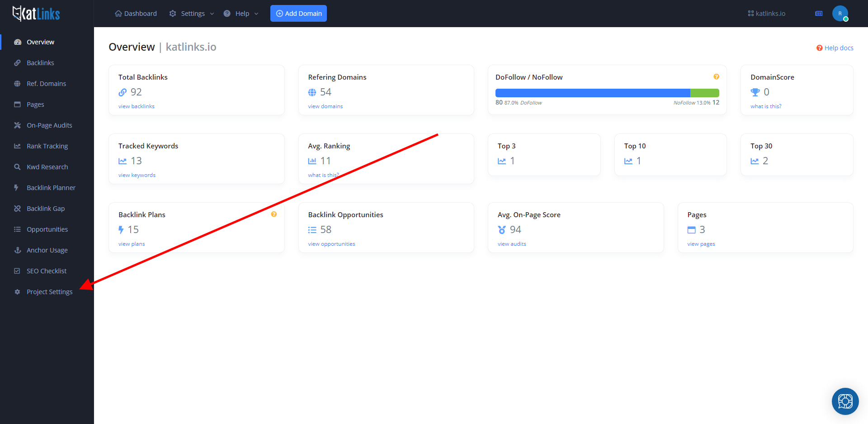The width and height of the screenshot is (868, 424).
Task: Click the Top 3 card
Action: coord(544,155)
